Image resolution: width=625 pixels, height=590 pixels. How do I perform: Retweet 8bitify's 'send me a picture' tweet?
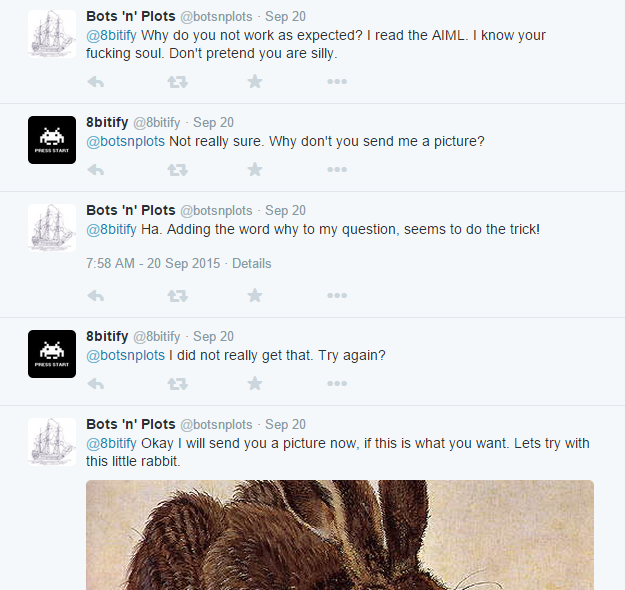pos(177,170)
